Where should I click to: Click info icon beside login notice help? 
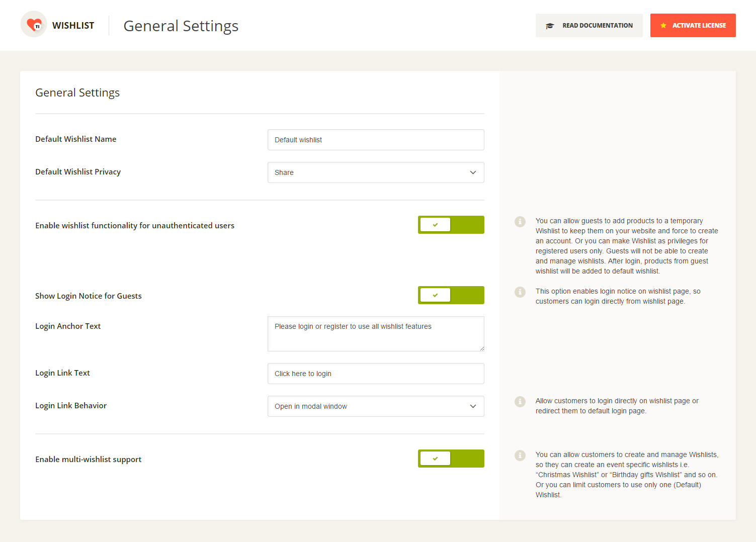tap(520, 292)
